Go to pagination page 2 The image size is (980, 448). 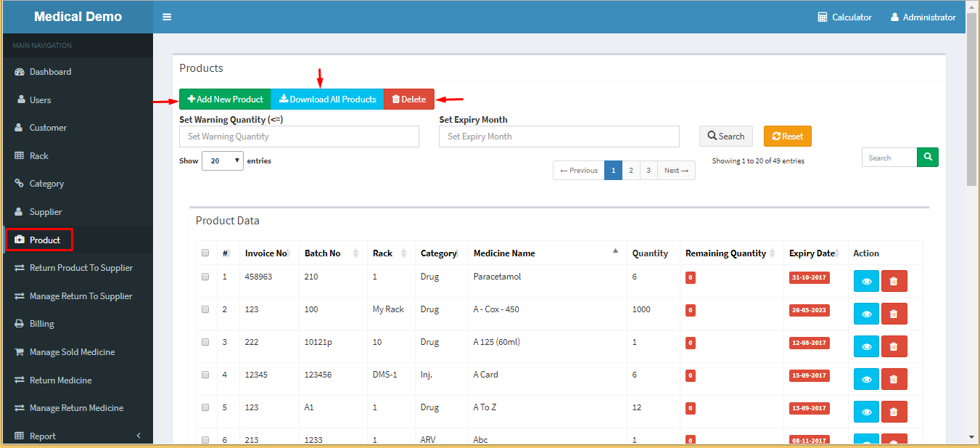tap(631, 171)
